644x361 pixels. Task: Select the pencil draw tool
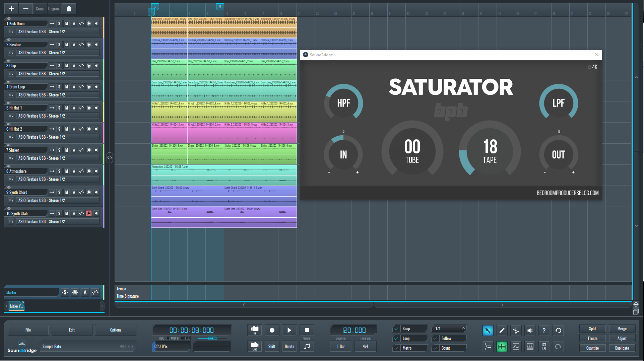[502, 331]
